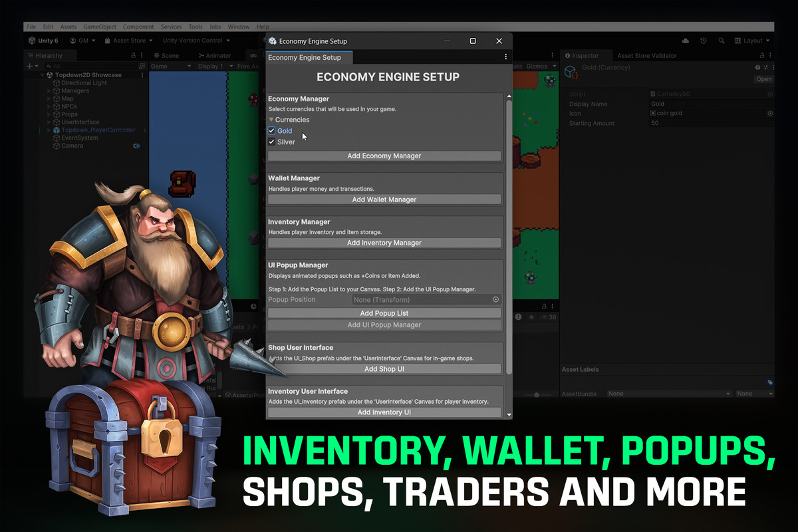The height and width of the screenshot is (532, 798).
Task: Click the EventSystem object cube icon
Action: click(57, 138)
